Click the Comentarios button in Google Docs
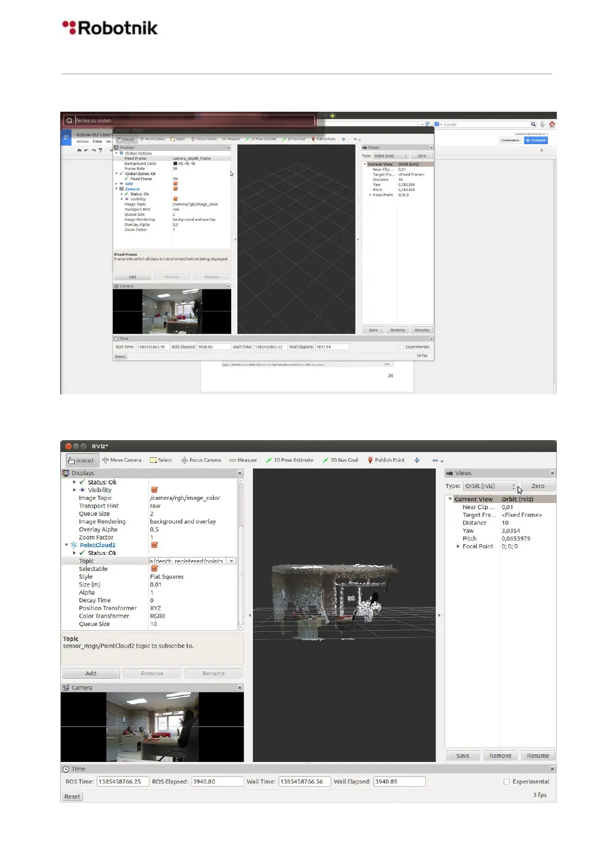The width and height of the screenshot is (614, 868). pos(510,140)
